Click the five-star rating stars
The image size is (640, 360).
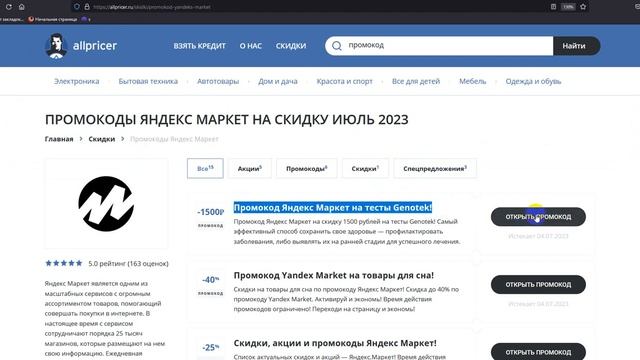[64, 263]
